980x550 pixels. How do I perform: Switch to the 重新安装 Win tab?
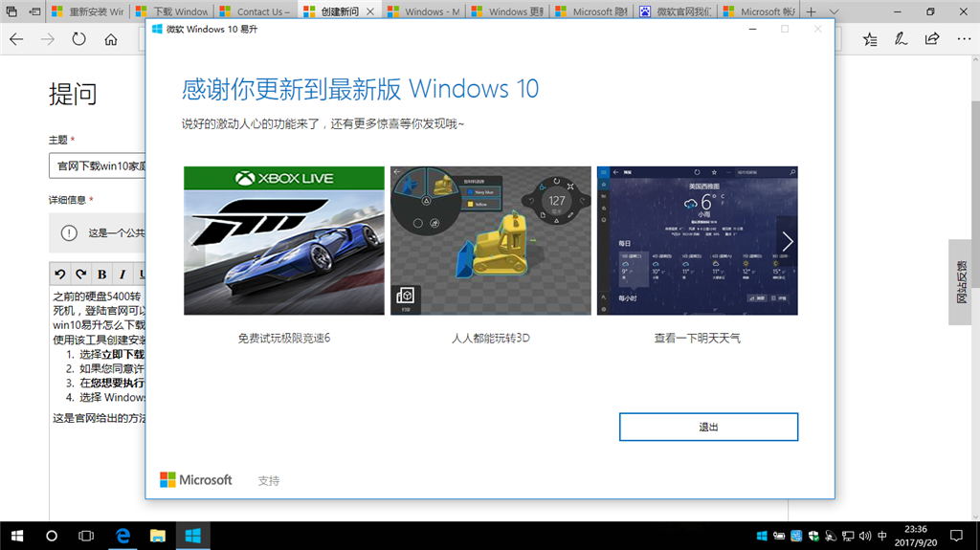pos(88,11)
